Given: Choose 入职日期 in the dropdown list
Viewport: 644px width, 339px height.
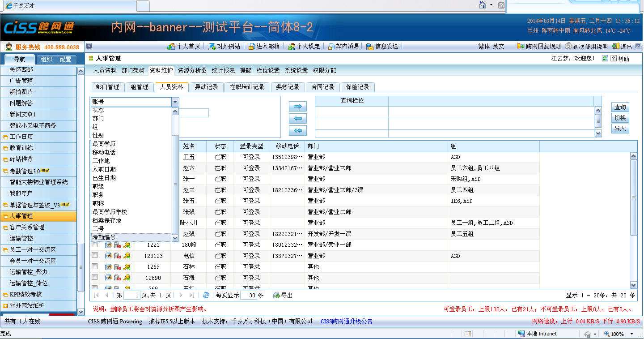Looking at the screenshot, I should click(x=104, y=169).
